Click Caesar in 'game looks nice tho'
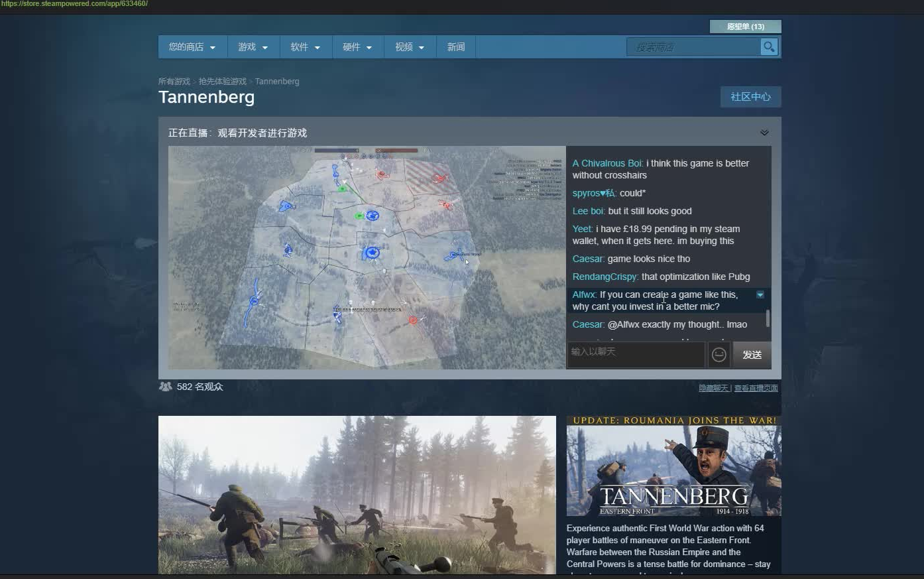This screenshot has height=579, width=924. tap(589, 259)
